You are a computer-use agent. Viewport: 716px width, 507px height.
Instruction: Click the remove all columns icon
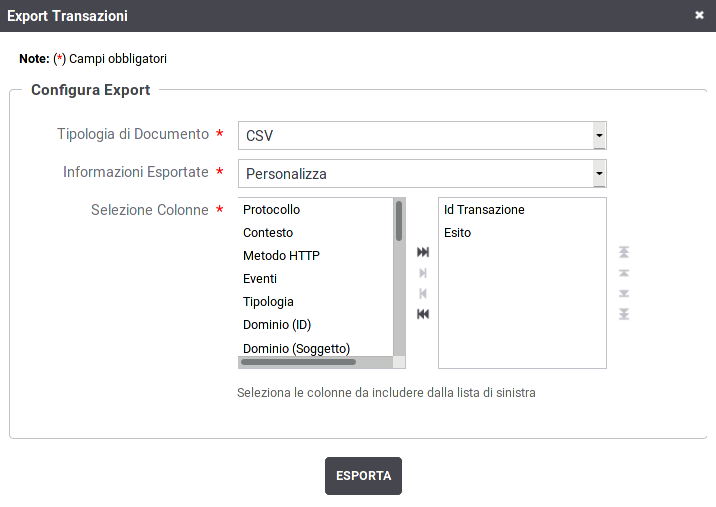coord(423,314)
